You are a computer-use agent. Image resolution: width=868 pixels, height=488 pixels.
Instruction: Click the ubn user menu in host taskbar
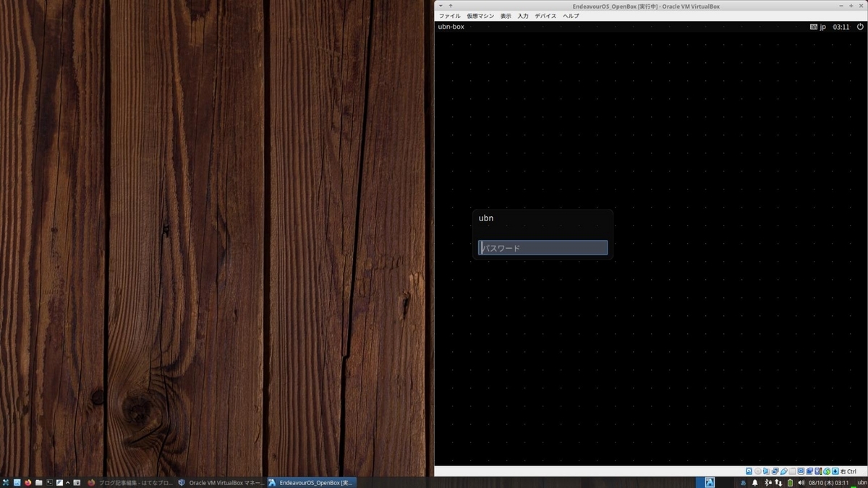click(861, 483)
